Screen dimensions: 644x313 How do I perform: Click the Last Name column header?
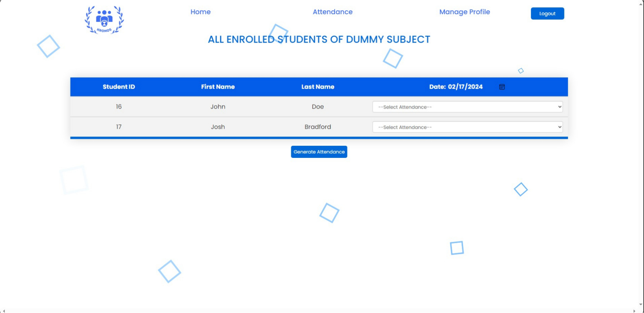[x=317, y=87]
